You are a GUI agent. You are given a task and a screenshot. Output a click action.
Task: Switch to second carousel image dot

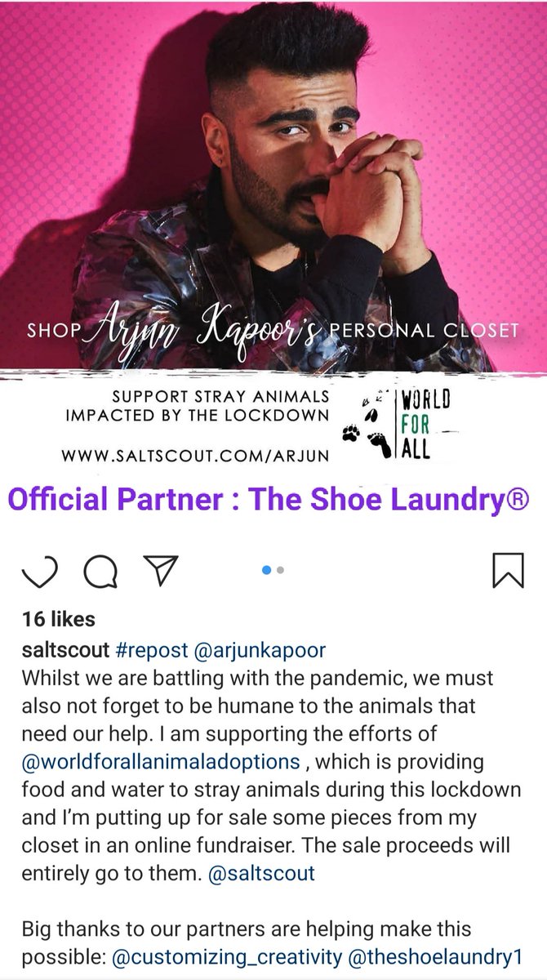(x=281, y=571)
